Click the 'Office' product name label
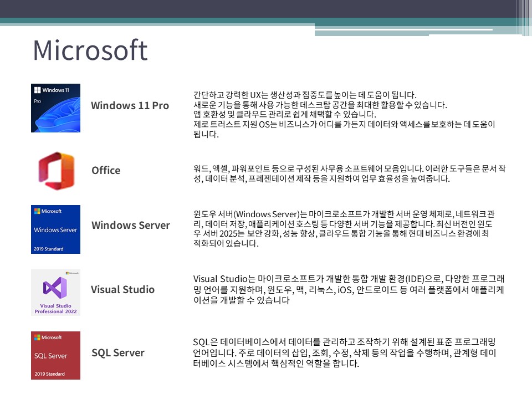532x399 pixels. tap(106, 170)
